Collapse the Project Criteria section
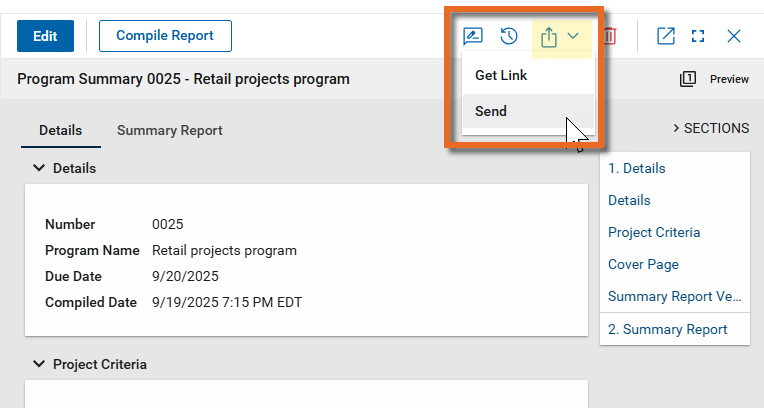The width and height of the screenshot is (764, 408). [39, 364]
